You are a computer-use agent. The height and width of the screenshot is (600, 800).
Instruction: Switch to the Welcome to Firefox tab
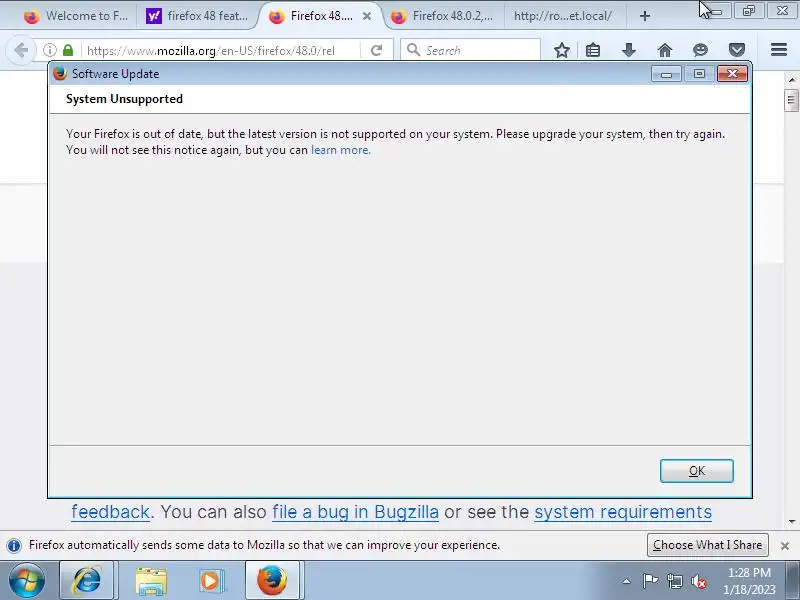pos(76,16)
